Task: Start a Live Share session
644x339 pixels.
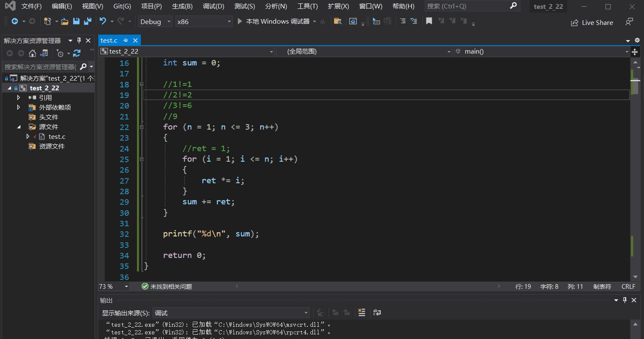Action: tap(591, 22)
